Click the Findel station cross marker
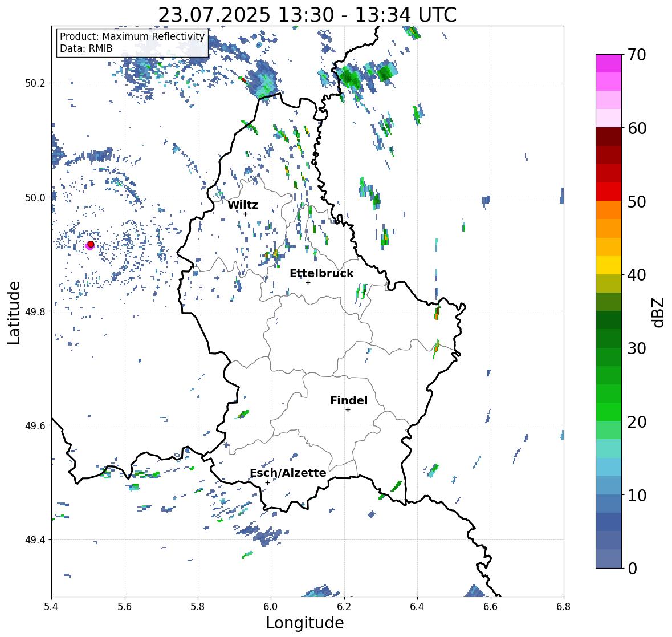The height and width of the screenshot is (637, 672). tap(348, 410)
